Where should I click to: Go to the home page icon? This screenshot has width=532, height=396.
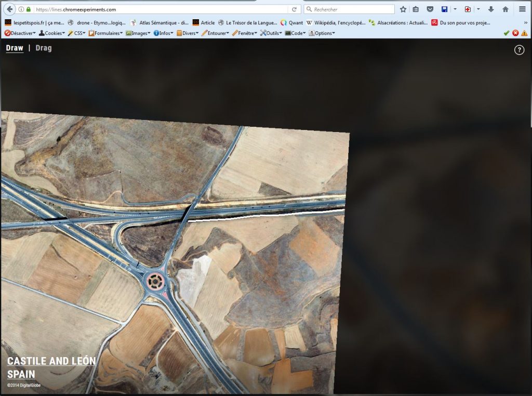506,9
